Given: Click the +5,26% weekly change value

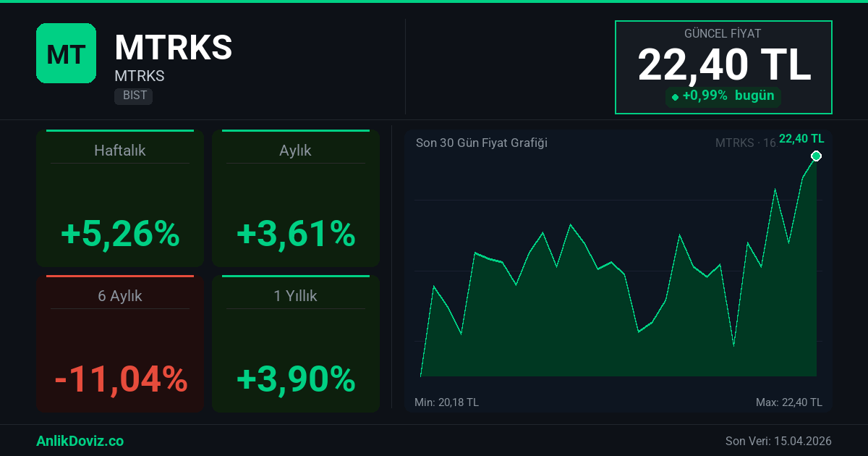Looking at the screenshot, I should [x=120, y=234].
